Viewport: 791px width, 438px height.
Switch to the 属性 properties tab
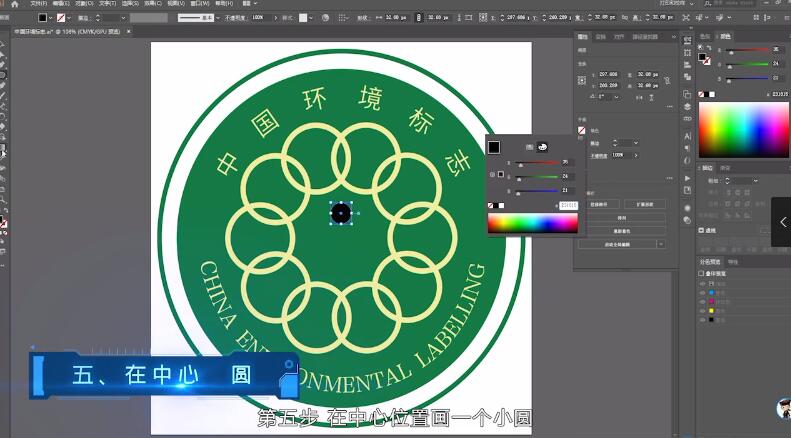(583, 37)
